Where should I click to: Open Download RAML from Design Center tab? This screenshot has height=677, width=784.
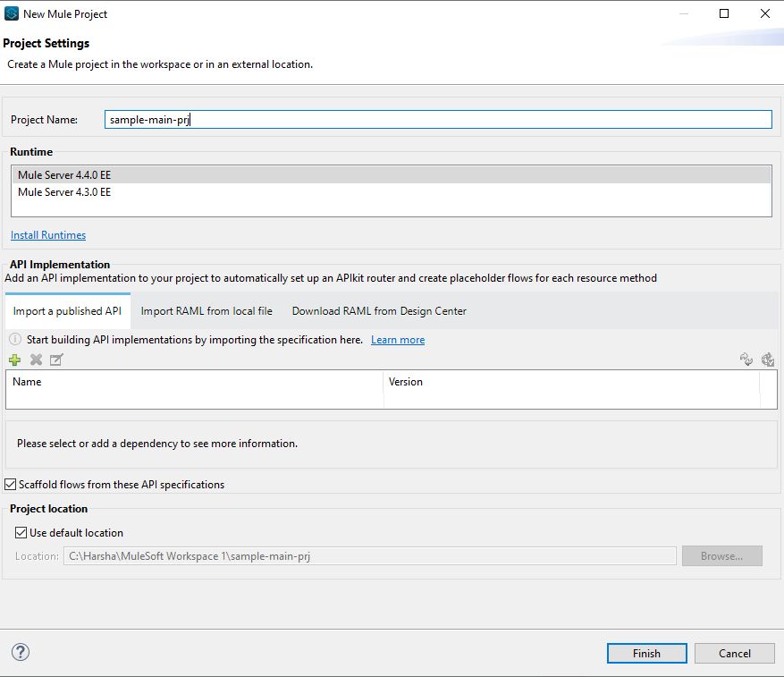pyautogui.click(x=379, y=311)
